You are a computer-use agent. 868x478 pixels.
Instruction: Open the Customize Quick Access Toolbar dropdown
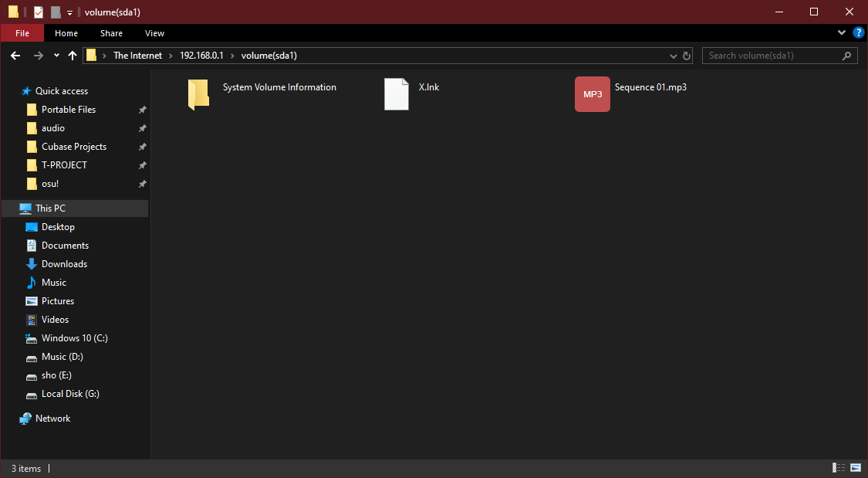pos(69,12)
